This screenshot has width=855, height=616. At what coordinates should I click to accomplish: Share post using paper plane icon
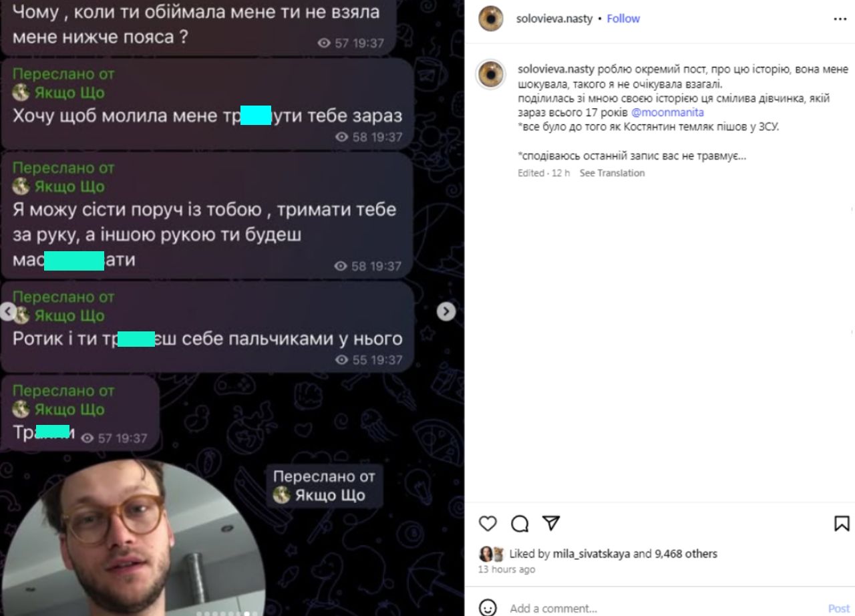coord(551,523)
